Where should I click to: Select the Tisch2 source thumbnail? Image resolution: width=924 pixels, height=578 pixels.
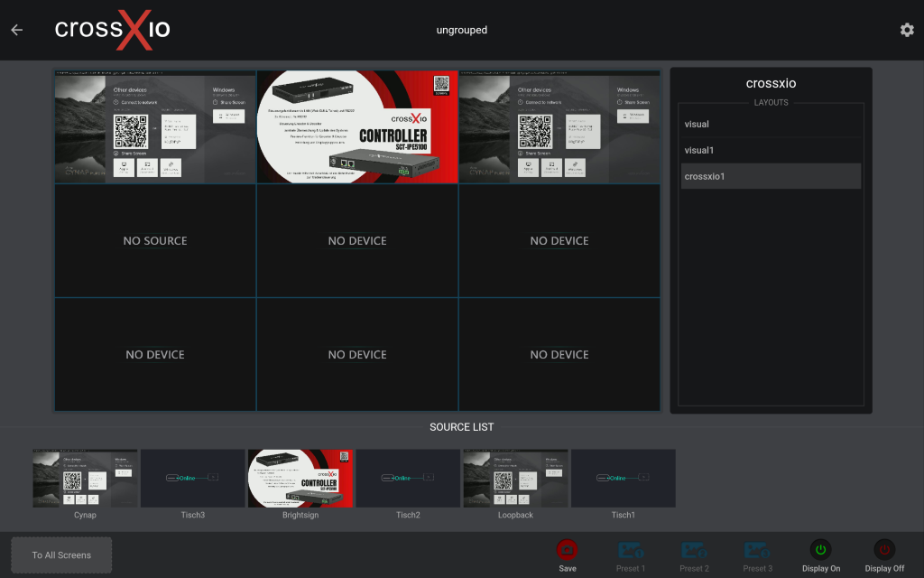point(408,478)
